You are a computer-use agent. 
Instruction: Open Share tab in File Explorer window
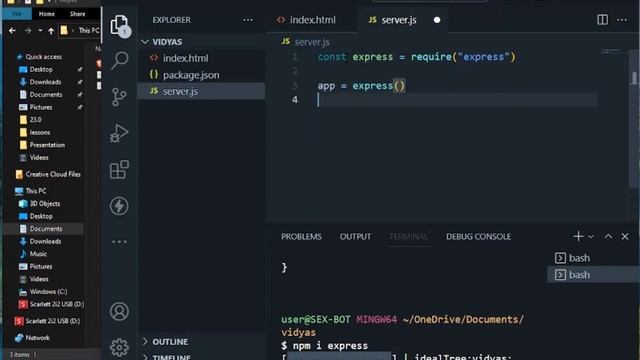(x=77, y=14)
